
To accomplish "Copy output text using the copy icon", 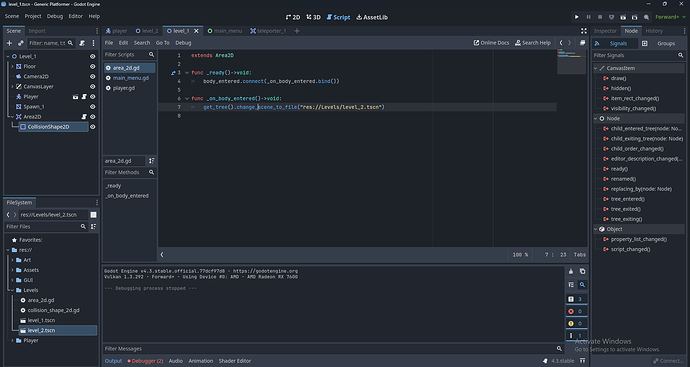I will (582, 272).
